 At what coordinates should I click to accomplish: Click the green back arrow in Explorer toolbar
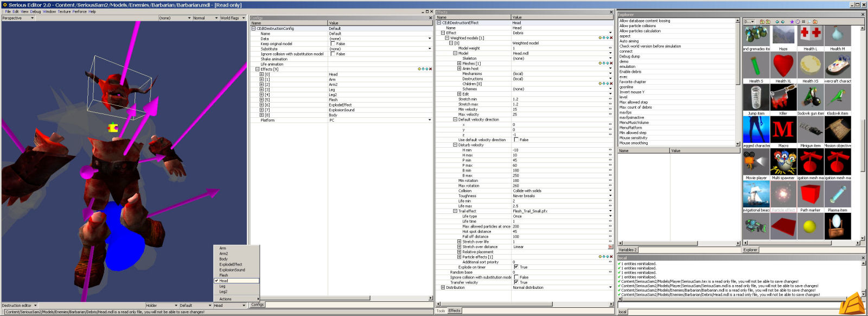(x=777, y=22)
